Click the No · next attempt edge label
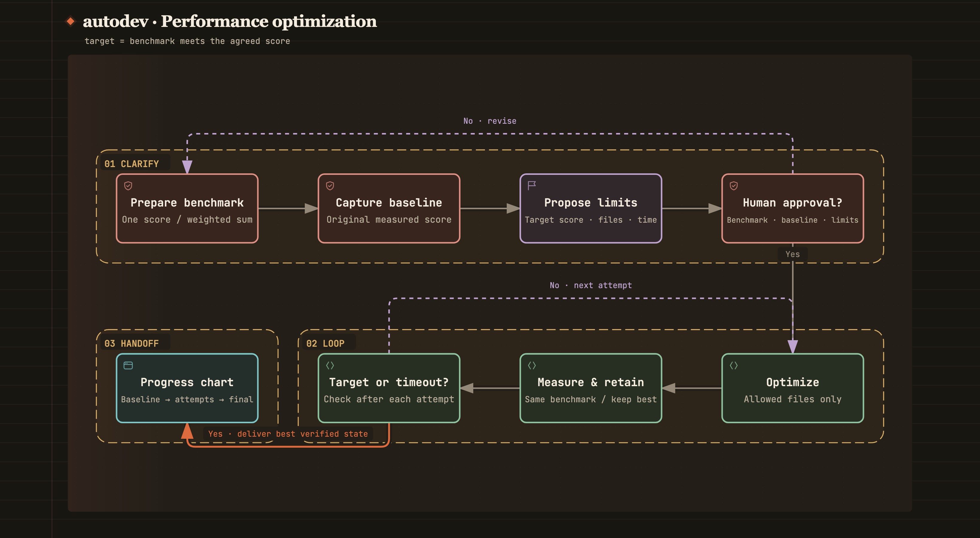This screenshot has width=980, height=538. (x=590, y=285)
